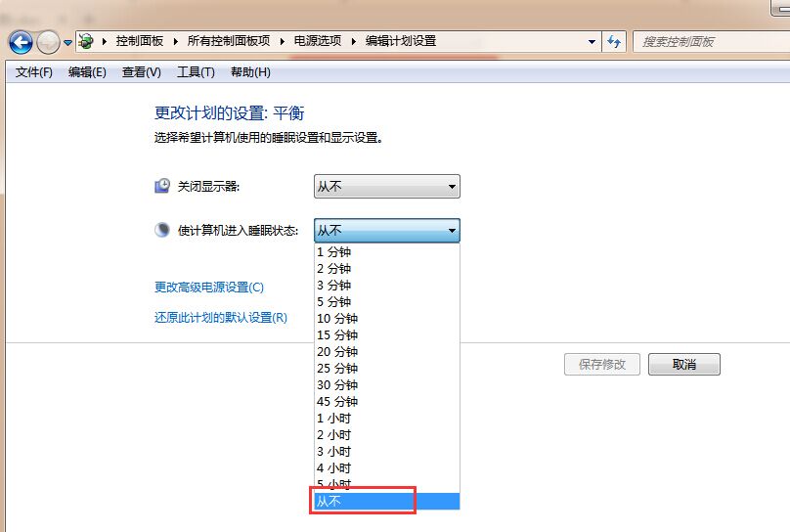Image resolution: width=790 pixels, height=532 pixels.
Task: Collapse the sleep state 从不 combo box
Action: [387, 230]
